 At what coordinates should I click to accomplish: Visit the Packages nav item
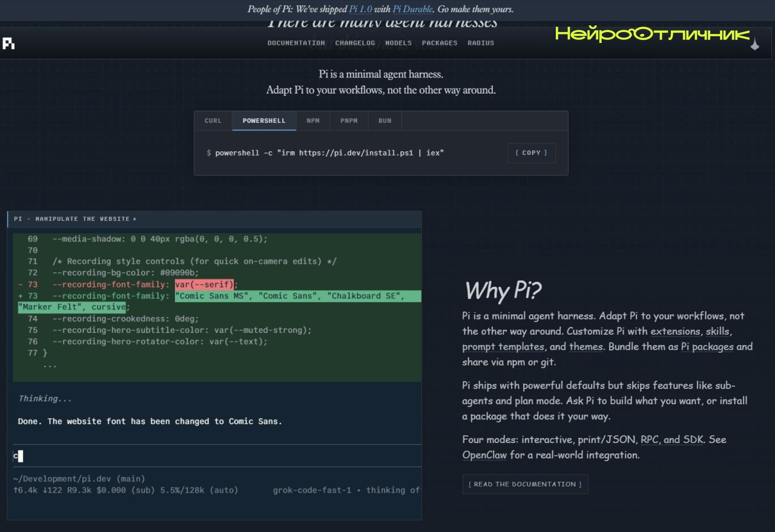(x=440, y=43)
